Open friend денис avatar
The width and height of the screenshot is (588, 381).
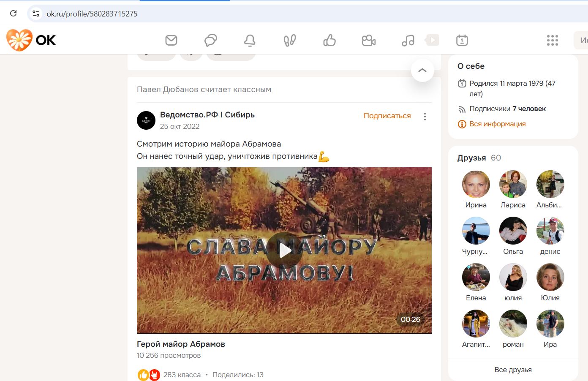tap(550, 231)
